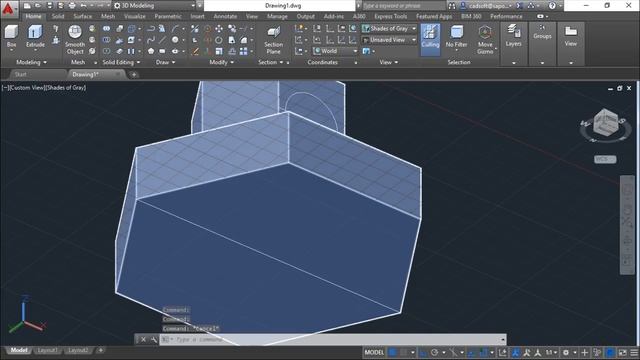Click the Save icon in quick access toolbar
The height and width of the screenshot is (360, 640).
click(49, 6)
